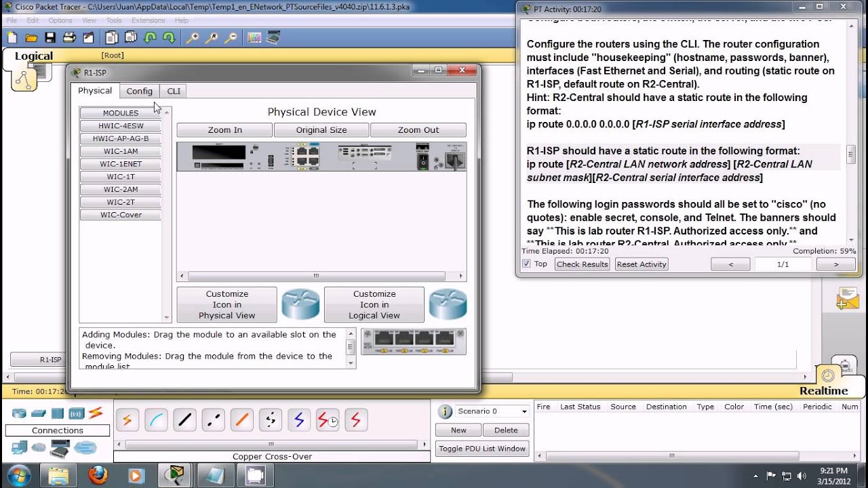The height and width of the screenshot is (488, 868).
Task: Click the Logical workspace tab
Action: coord(34,56)
